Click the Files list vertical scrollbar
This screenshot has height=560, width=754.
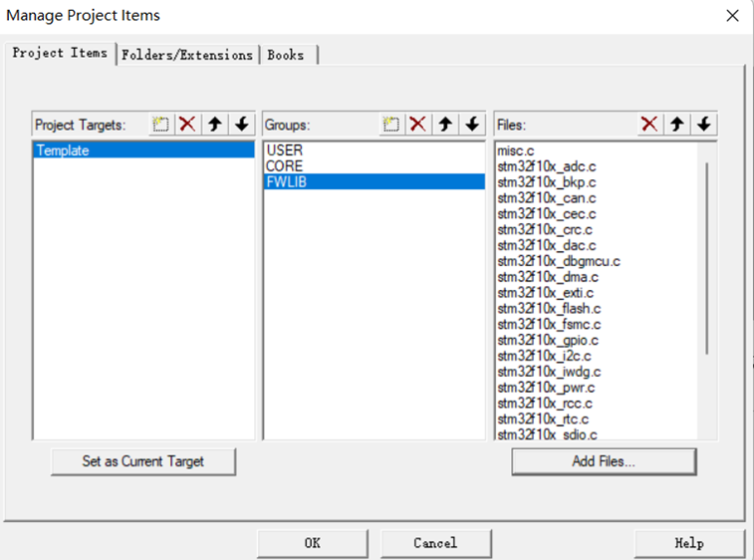707,258
